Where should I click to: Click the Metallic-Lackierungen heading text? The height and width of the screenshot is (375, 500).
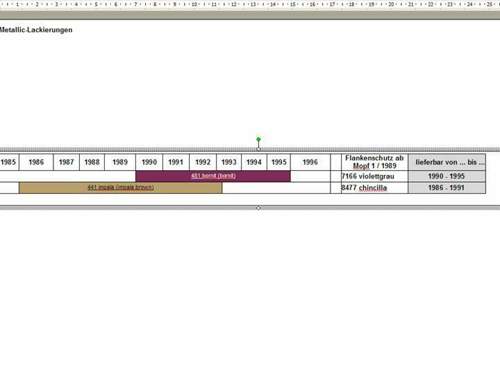click(36, 30)
